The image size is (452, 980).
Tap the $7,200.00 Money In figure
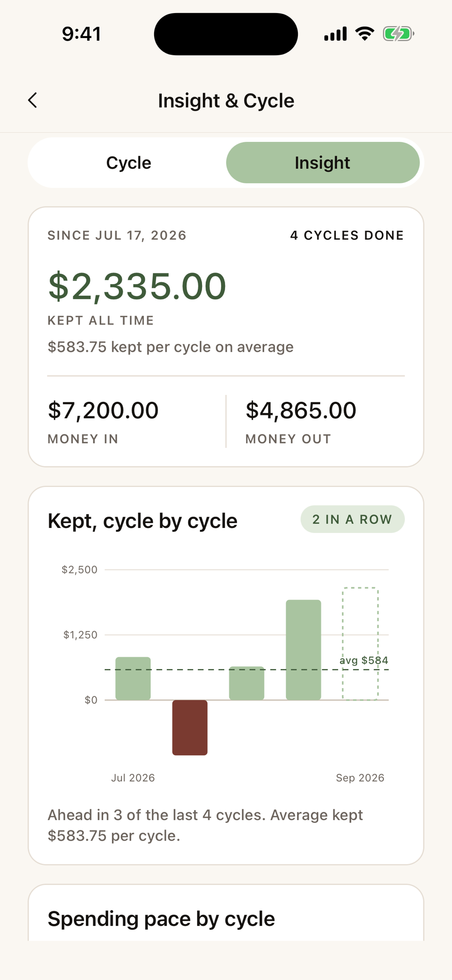[104, 410]
